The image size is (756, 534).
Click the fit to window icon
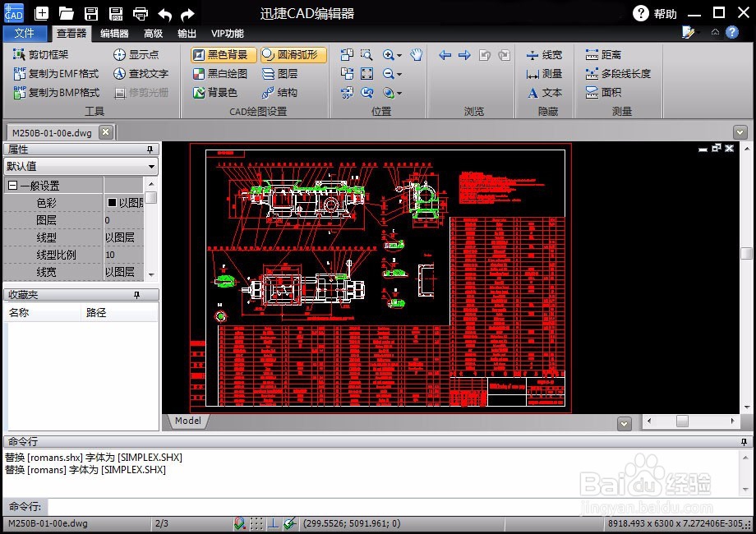(367, 73)
